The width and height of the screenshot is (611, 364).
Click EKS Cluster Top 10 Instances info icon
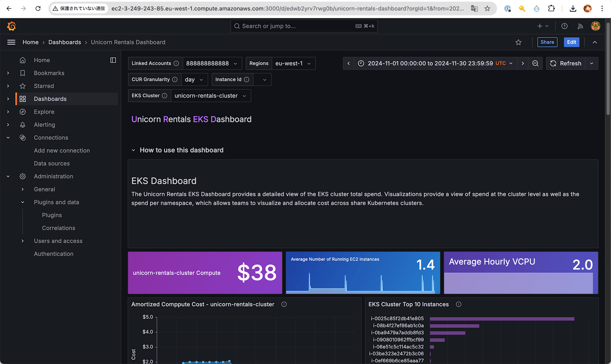coord(459,305)
